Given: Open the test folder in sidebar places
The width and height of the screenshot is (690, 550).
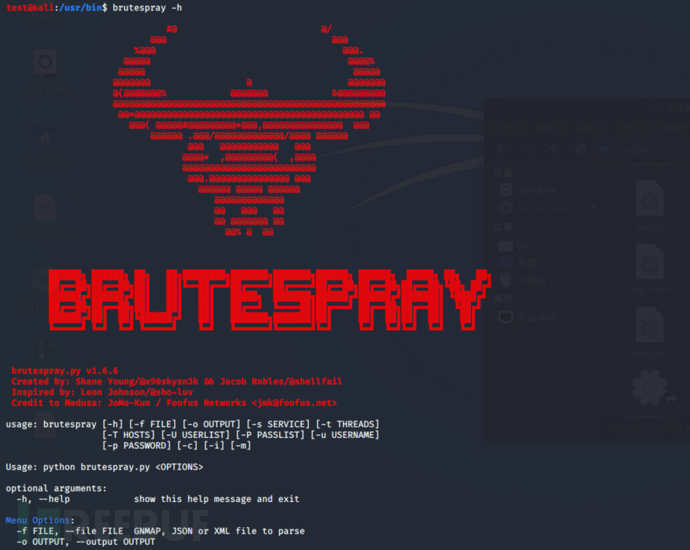Looking at the screenshot, I should click(525, 245).
